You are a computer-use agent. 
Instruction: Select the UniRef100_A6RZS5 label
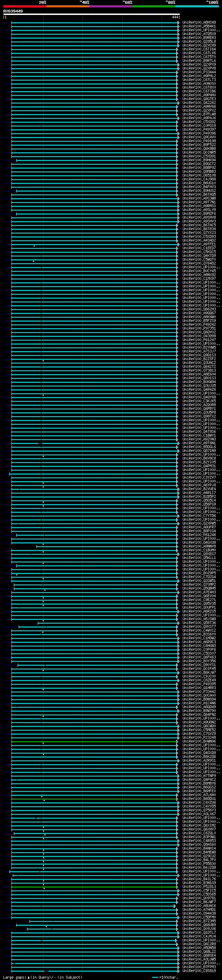coord(199,612)
